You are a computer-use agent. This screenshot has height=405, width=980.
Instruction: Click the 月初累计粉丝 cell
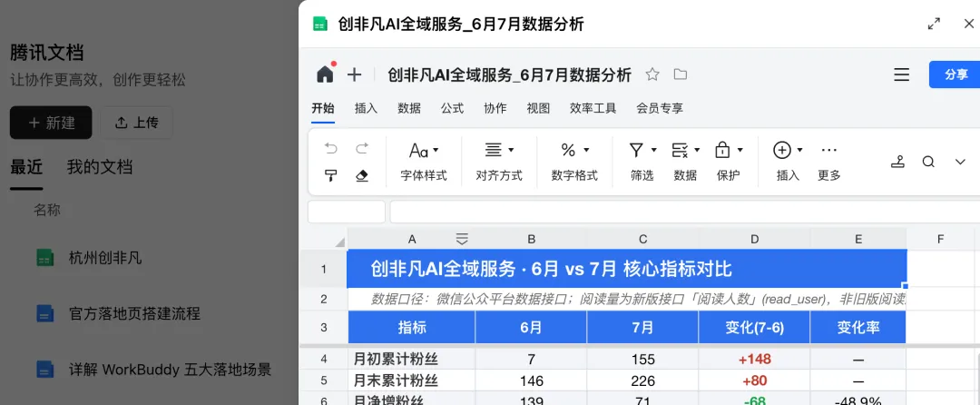pyautogui.click(x=411, y=360)
